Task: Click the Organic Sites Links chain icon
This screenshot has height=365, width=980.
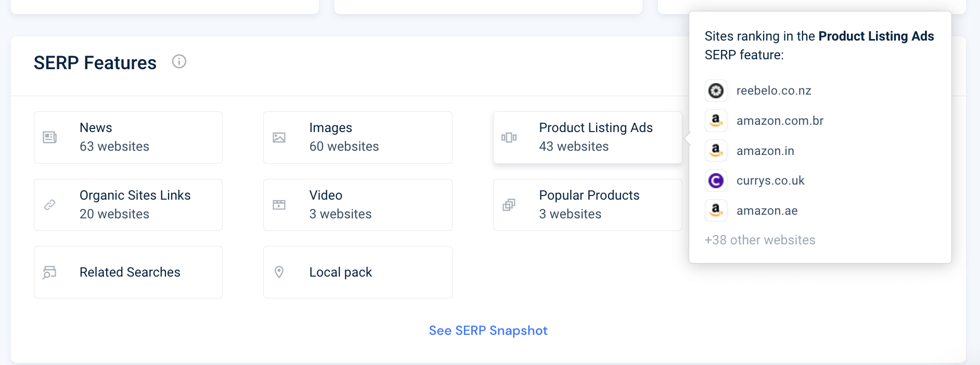Action: (49, 205)
